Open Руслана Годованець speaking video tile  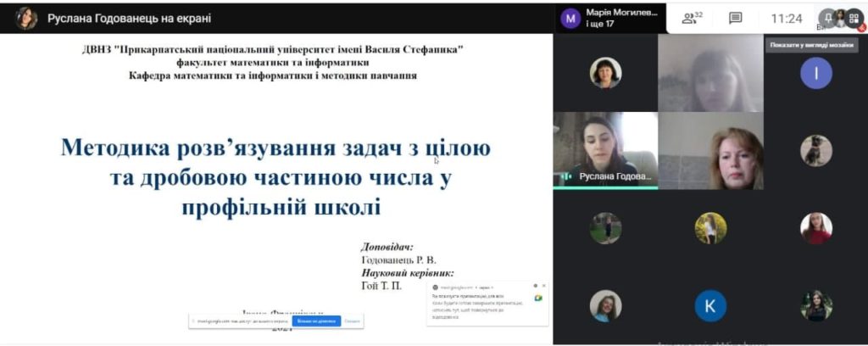click(x=605, y=151)
